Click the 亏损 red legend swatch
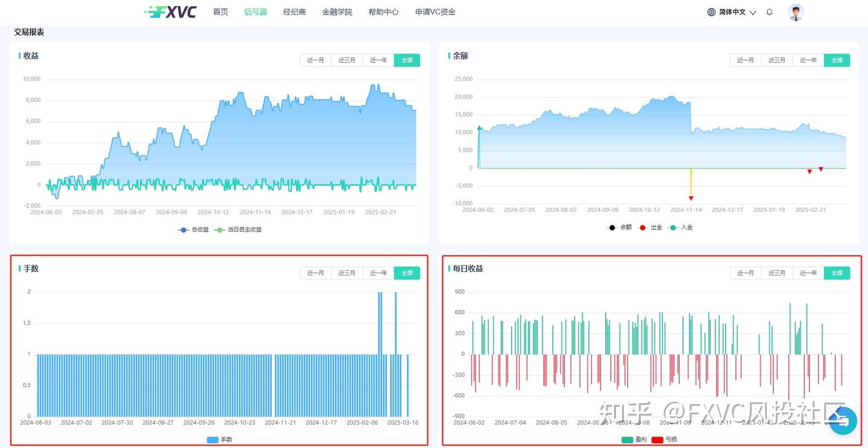This screenshot has height=448, width=868. 658,440
